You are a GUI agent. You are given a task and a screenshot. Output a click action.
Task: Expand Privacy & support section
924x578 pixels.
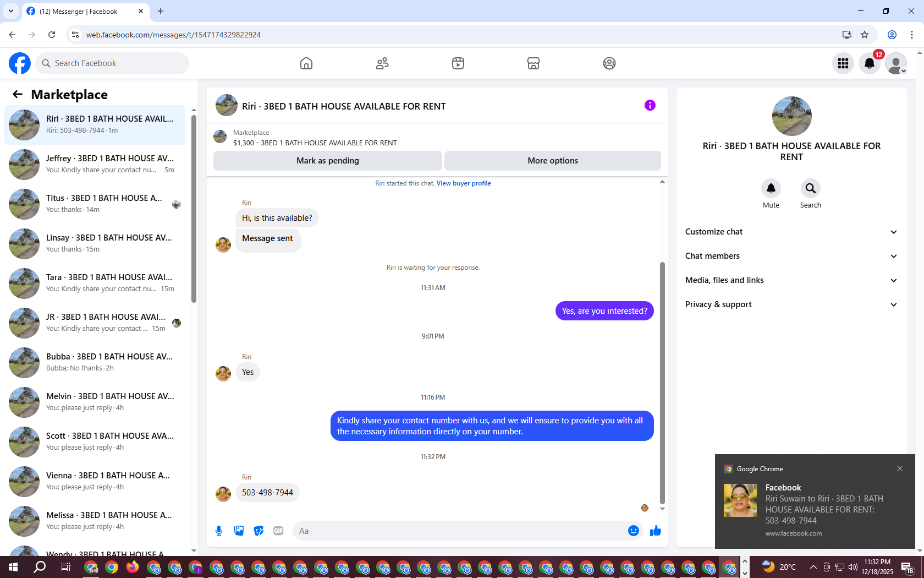(791, 304)
